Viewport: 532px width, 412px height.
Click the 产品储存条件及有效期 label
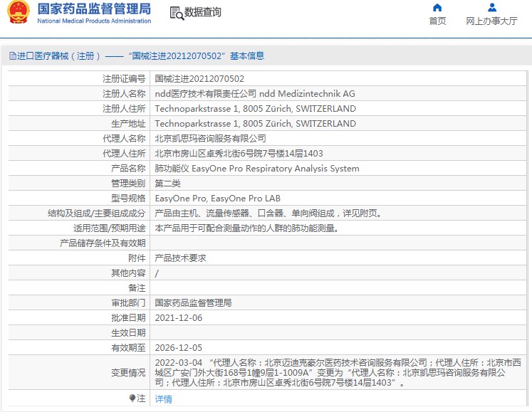tap(103, 243)
